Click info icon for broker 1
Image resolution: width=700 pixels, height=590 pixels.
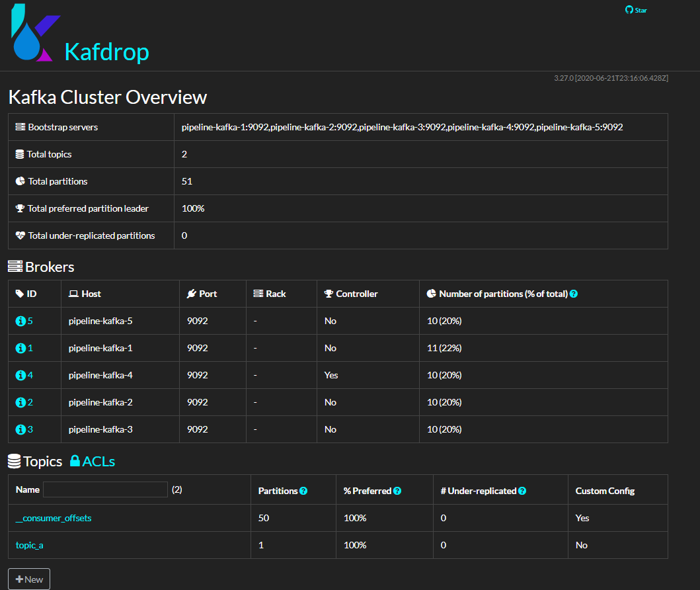click(20, 349)
